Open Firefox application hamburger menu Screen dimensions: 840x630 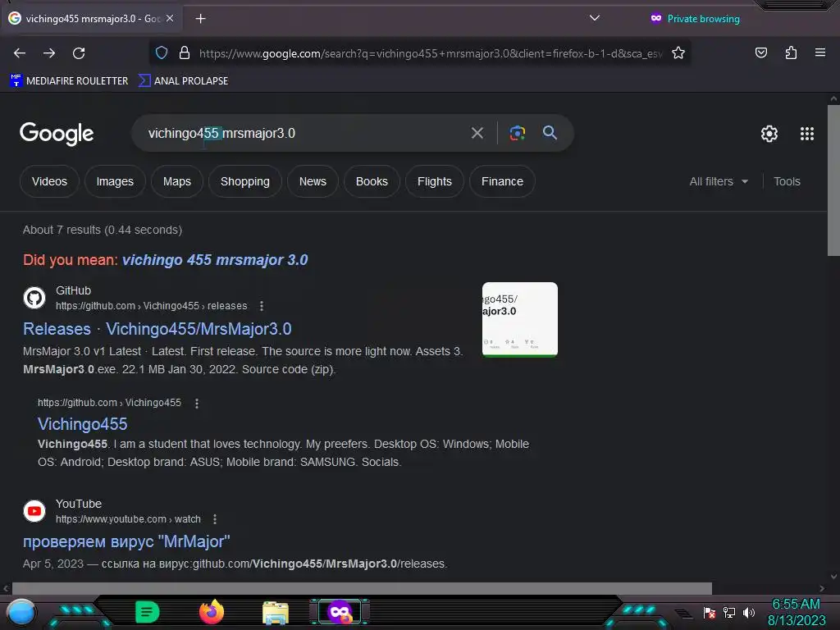click(x=820, y=52)
